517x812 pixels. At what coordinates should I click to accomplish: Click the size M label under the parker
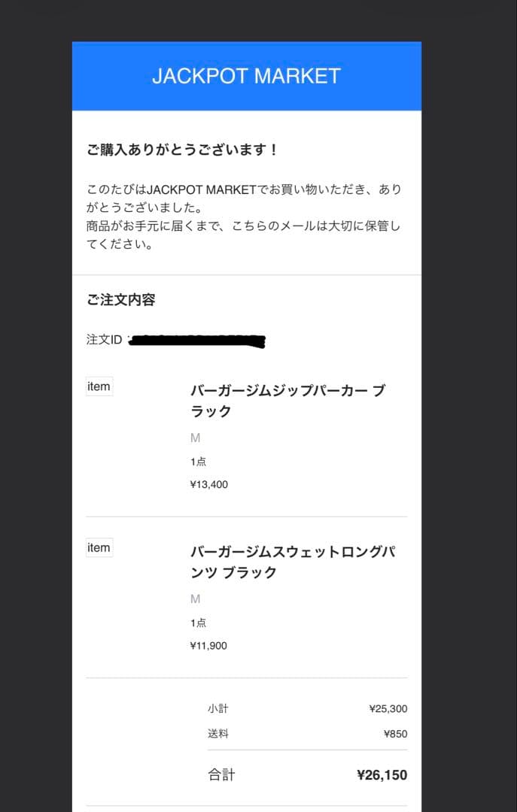pyautogui.click(x=195, y=438)
